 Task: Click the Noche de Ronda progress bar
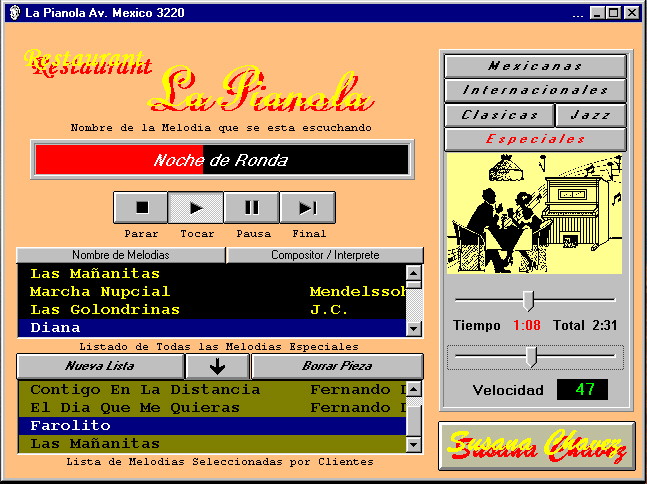tap(222, 160)
